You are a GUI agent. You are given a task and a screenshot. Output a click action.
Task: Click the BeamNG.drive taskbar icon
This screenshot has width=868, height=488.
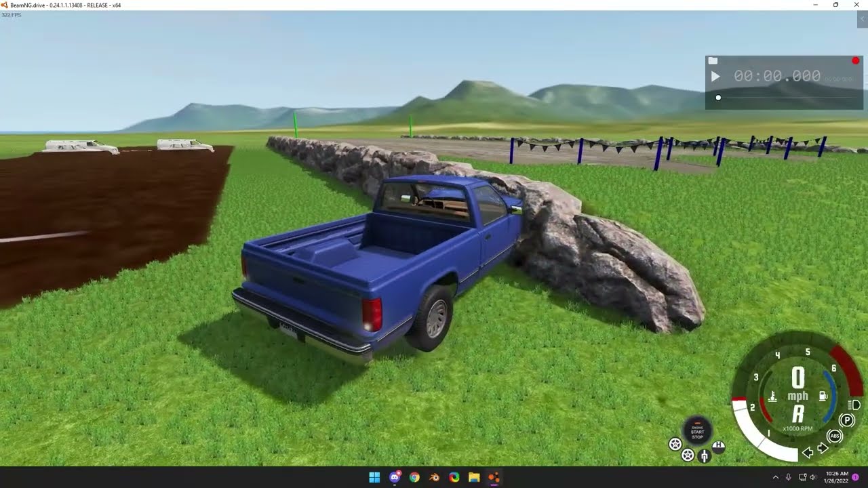click(x=494, y=477)
